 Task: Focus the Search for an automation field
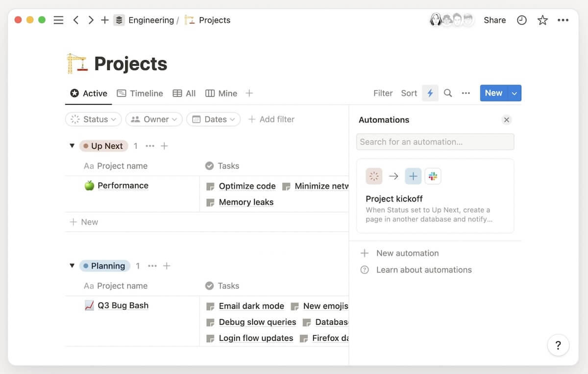(x=435, y=142)
